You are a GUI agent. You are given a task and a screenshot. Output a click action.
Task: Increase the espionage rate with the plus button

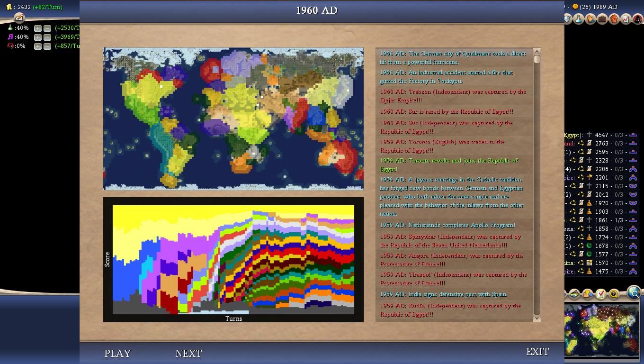pos(38,46)
